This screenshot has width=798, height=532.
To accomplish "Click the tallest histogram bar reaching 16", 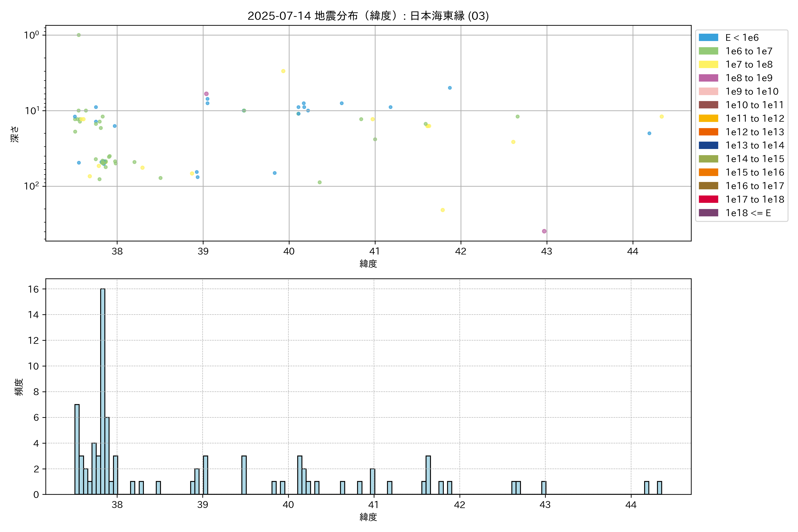I will point(102,390).
